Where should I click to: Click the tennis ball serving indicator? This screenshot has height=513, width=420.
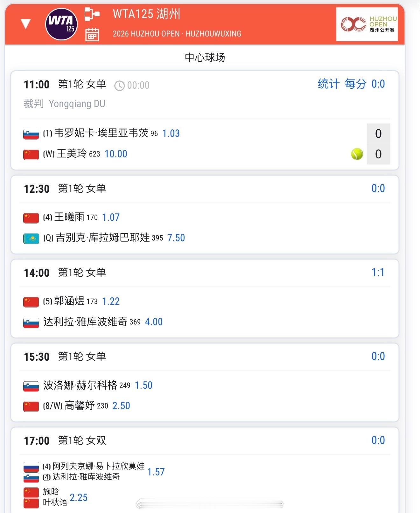pos(357,154)
